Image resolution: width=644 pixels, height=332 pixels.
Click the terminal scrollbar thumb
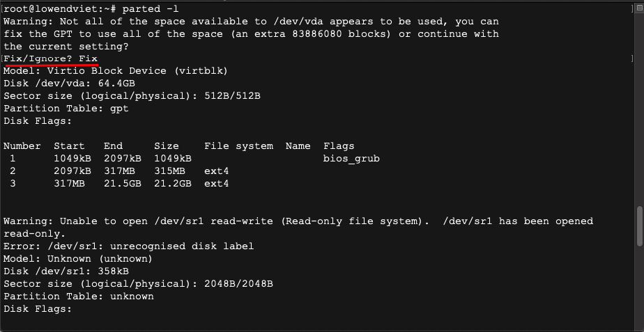point(640,226)
